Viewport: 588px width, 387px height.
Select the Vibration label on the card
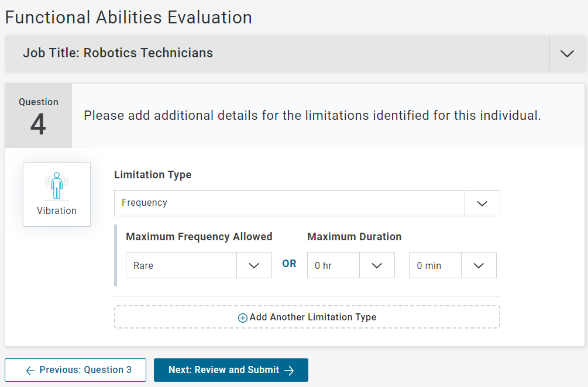[57, 210]
